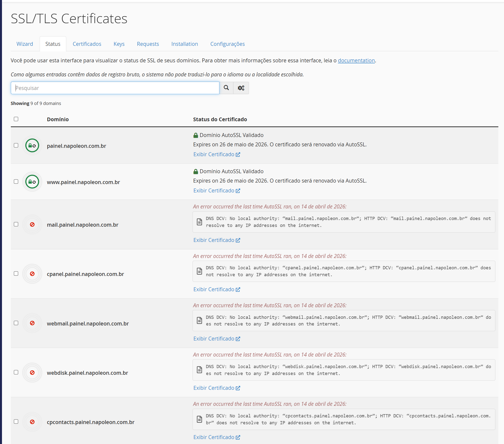Click the green AutoSSL icon for painel.napoleon.com.br
Screen dimensions: 504x444
coord(32,146)
